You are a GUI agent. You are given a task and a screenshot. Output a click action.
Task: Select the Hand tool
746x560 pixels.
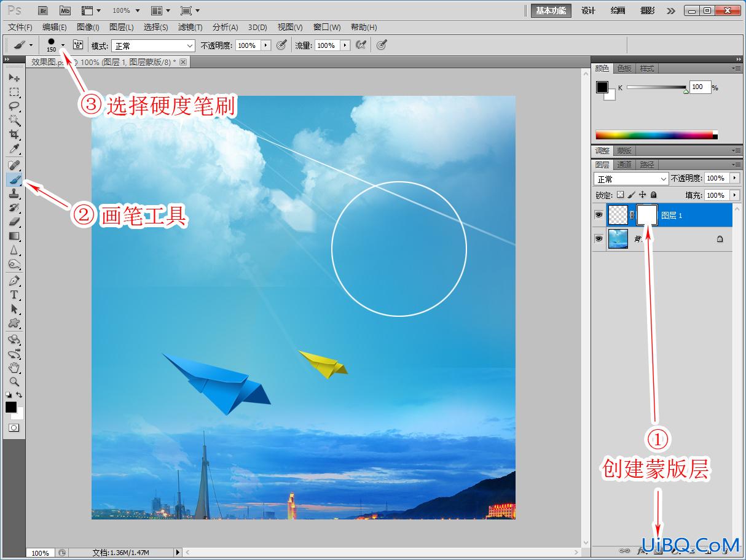[14, 368]
